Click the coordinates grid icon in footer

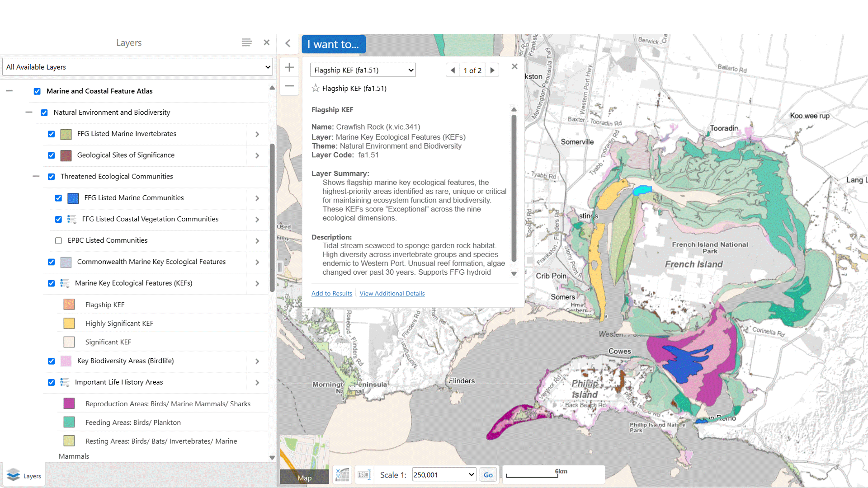pyautogui.click(x=342, y=475)
